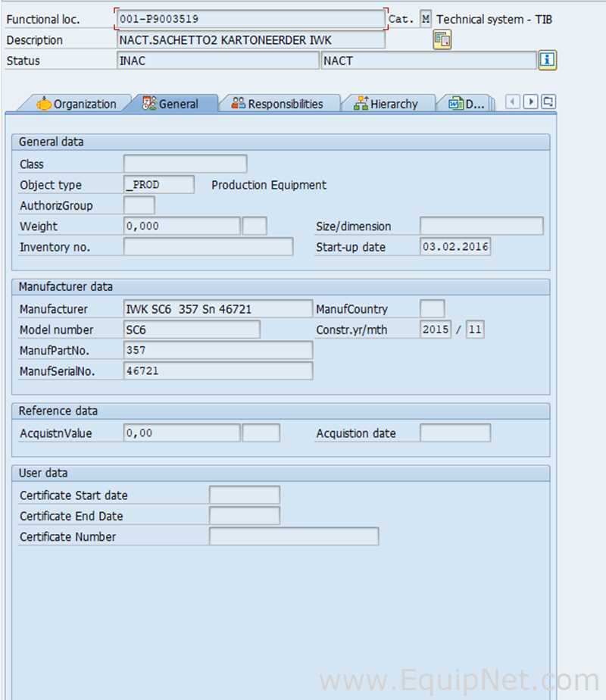Image resolution: width=606 pixels, height=700 pixels.
Task: Click the Reference data section header
Action: click(281, 411)
